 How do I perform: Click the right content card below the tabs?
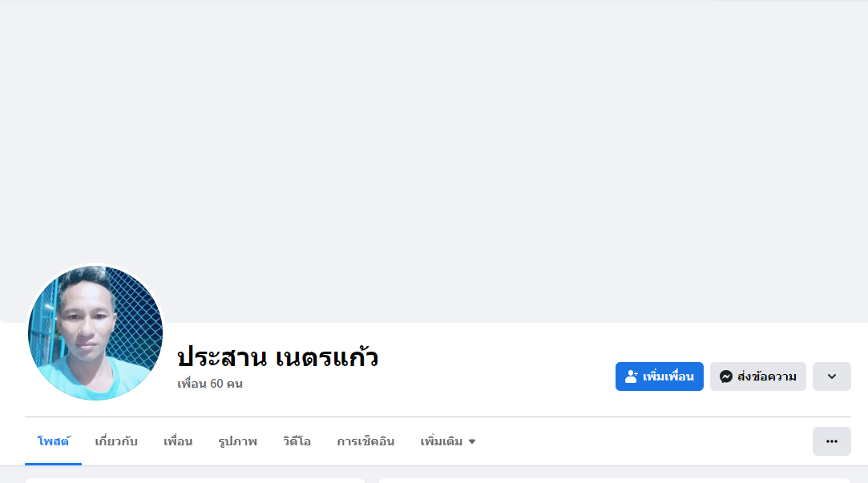615,481
